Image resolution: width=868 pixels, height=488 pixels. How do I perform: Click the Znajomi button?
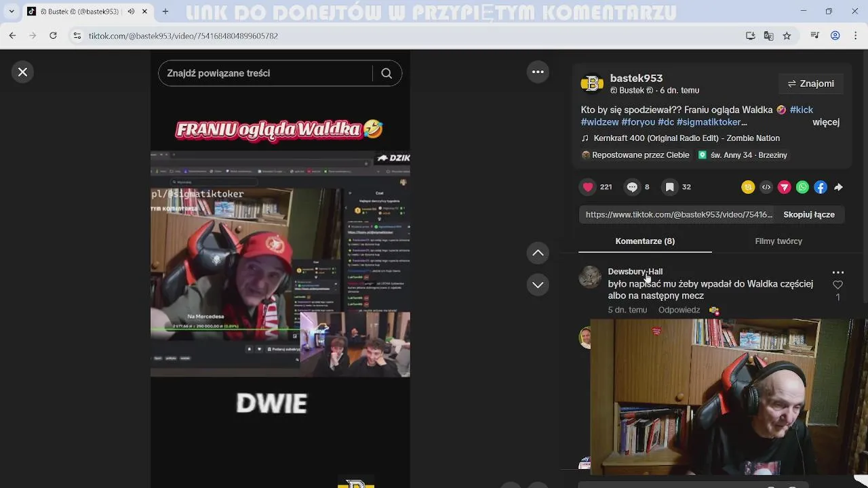pos(811,83)
